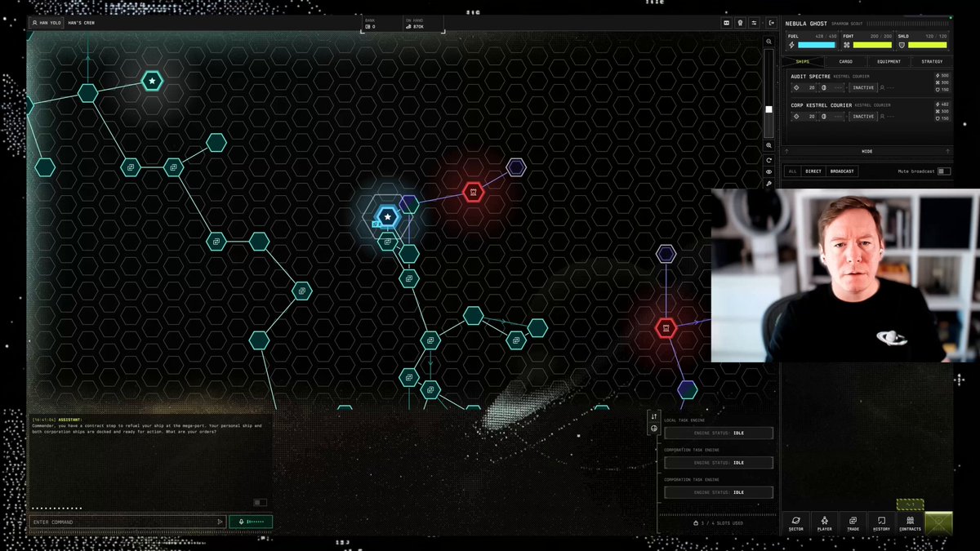Select the green star mega-port hexagon node
This screenshot has height=551, width=980.
(152, 81)
